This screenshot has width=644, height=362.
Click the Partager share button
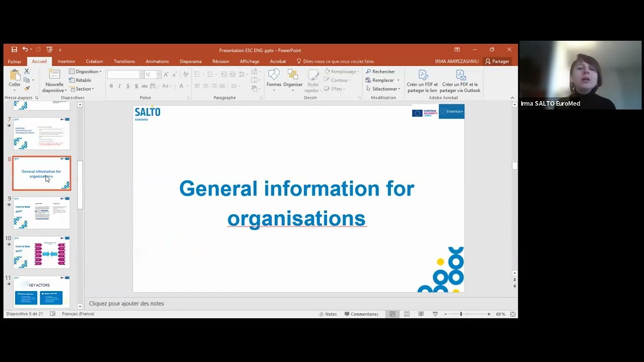497,61
